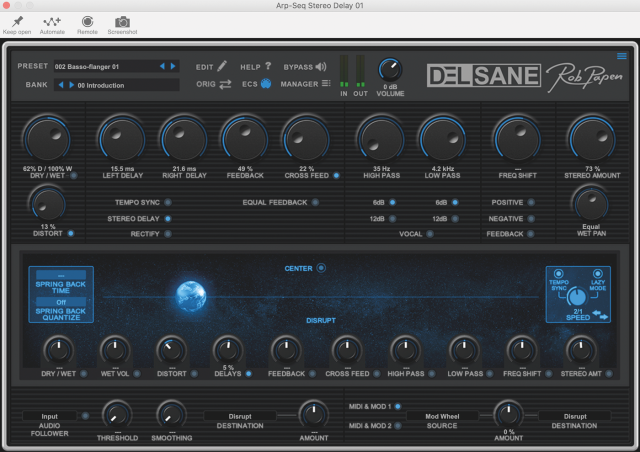Image resolution: width=640 pixels, height=452 pixels.
Task: Click the VOLUME knob
Action: click(x=390, y=70)
